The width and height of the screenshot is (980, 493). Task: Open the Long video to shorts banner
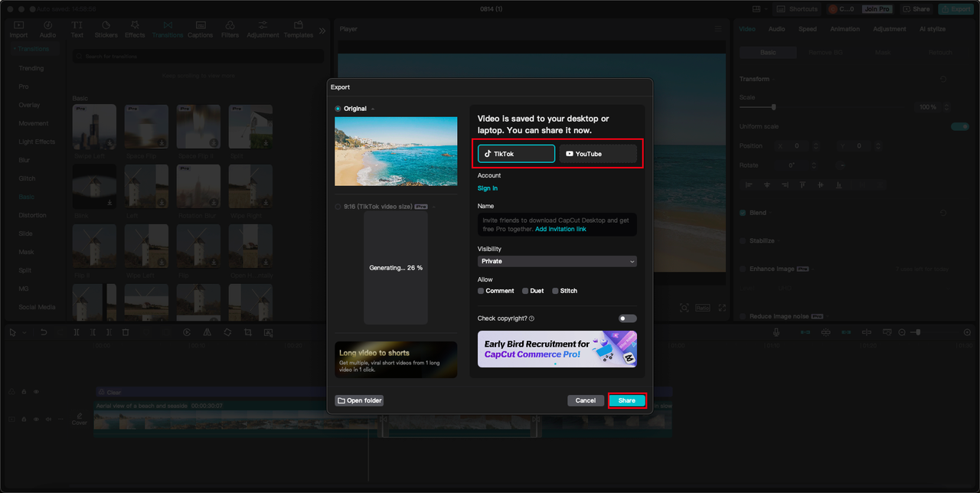click(x=396, y=360)
